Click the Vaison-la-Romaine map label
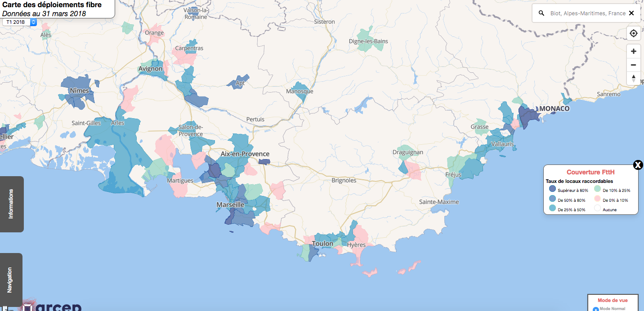This screenshot has height=311, width=644. pos(196,13)
